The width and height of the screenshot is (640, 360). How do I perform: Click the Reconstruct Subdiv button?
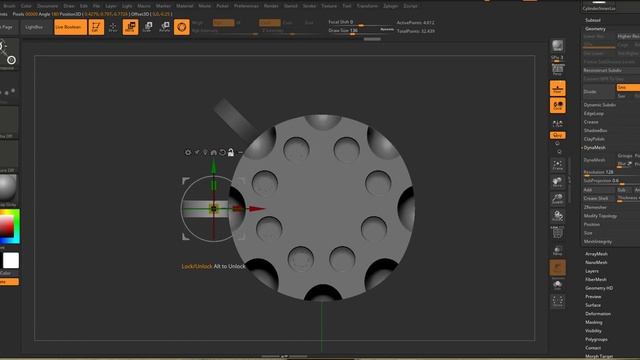tap(611, 71)
